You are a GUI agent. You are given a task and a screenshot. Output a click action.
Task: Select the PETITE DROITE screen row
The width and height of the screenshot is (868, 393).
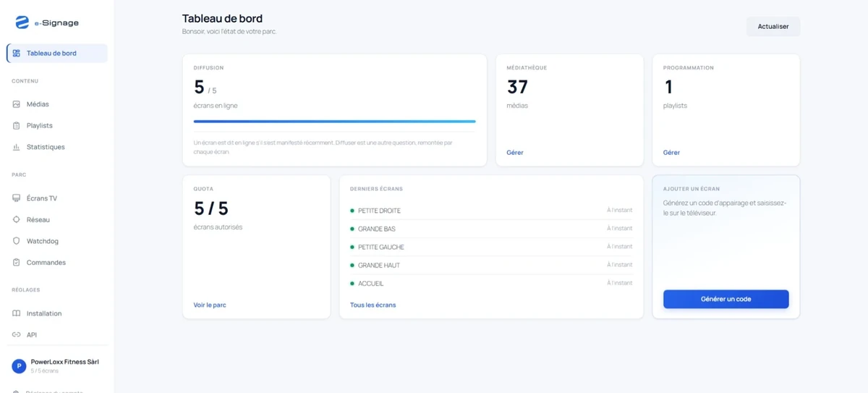click(491, 211)
